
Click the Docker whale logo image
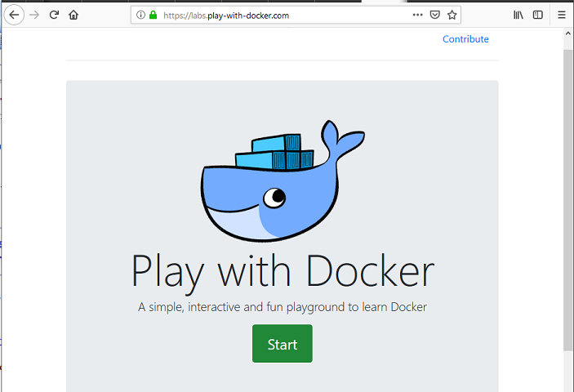tap(283, 180)
